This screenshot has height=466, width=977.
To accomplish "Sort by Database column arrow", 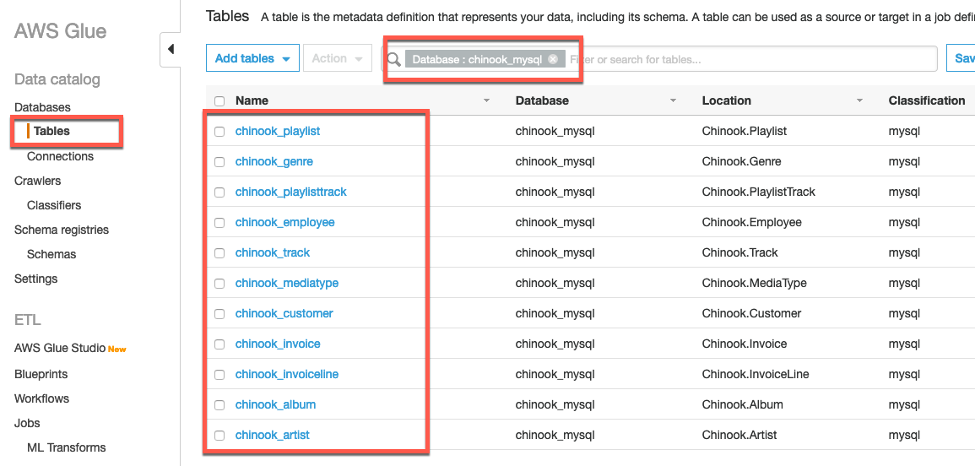I will pos(673,101).
